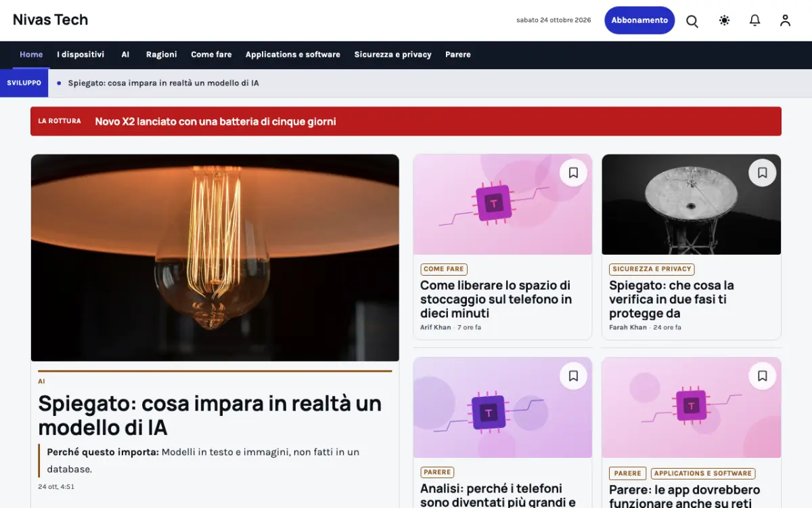
Task: Open Applications e software section
Action: (293, 55)
